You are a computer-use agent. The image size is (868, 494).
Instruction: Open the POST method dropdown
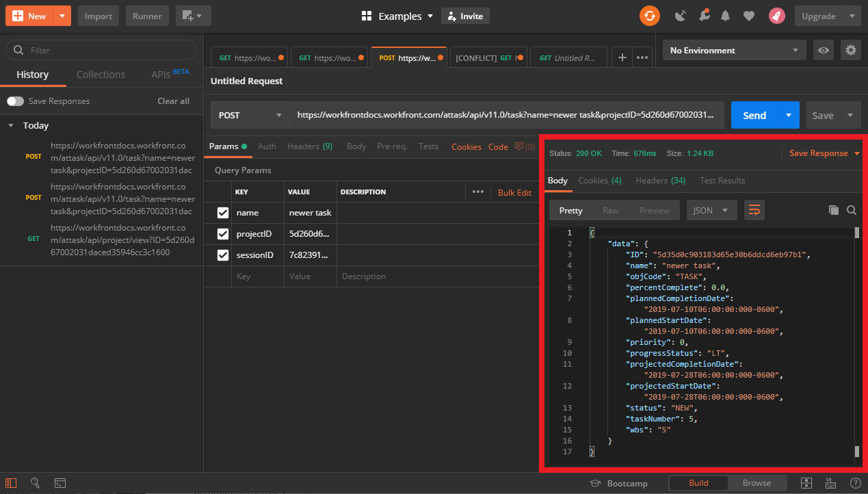pyautogui.click(x=250, y=115)
